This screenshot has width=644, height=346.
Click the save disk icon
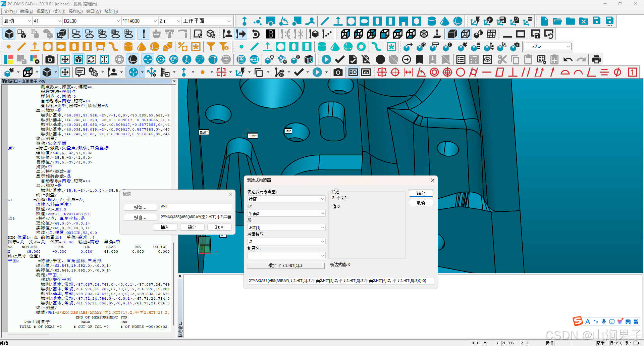click(597, 21)
